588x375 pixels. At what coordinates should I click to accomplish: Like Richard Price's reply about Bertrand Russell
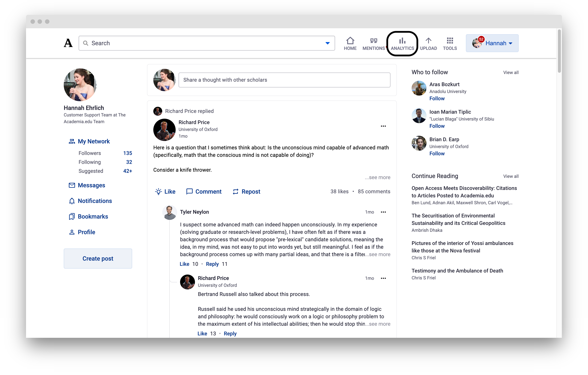point(202,334)
